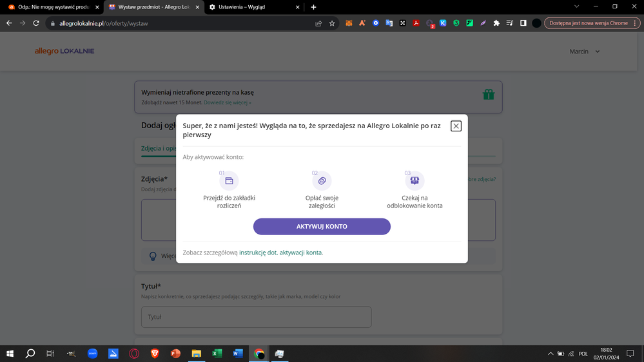This screenshot has width=644, height=362.
Task: Open the Google Translate extension
Action: point(389,23)
